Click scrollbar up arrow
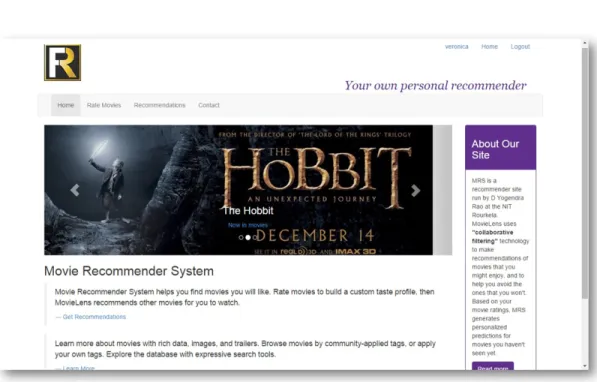Viewport: 597px width, 382px height. coord(585,43)
